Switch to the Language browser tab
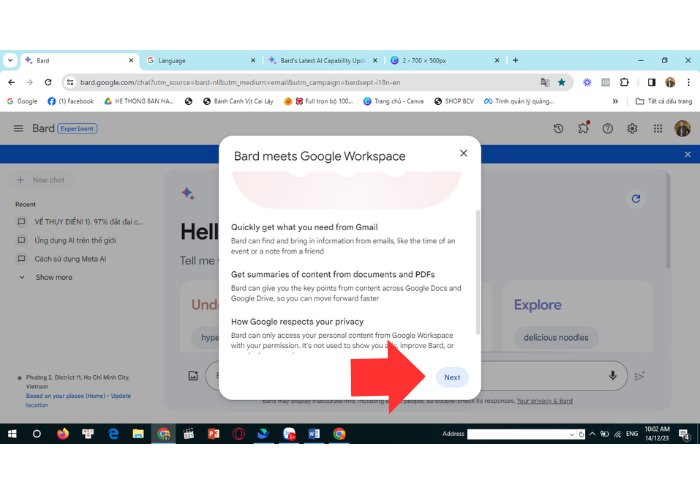 pyautogui.click(x=195, y=60)
